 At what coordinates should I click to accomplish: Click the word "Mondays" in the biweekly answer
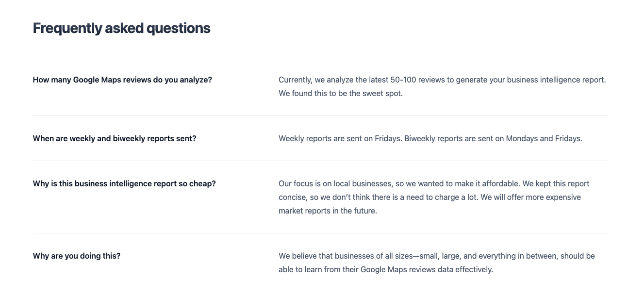point(522,139)
